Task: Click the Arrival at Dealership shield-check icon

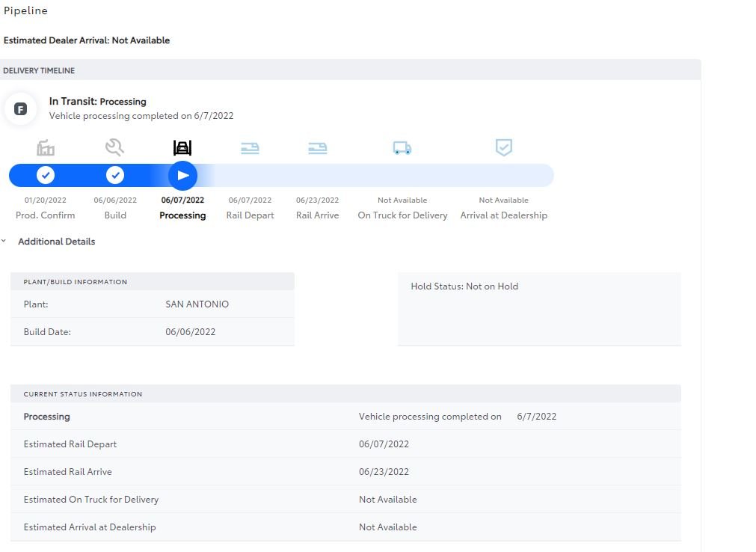Action: coord(504,147)
